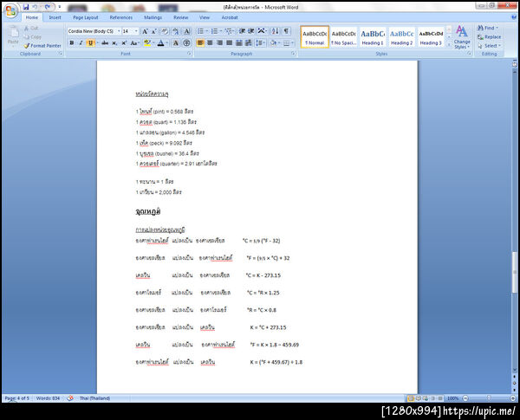Click the Cut command

click(31, 29)
